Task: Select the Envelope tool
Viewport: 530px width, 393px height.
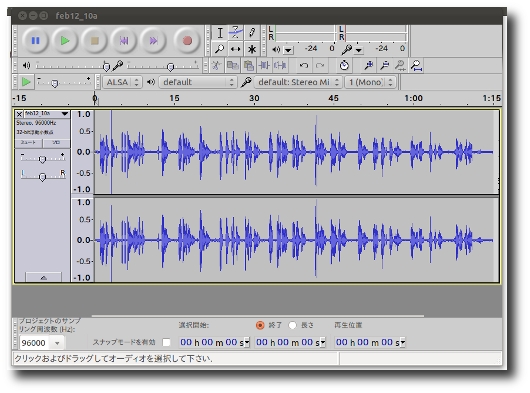Action: pyautogui.click(x=236, y=33)
